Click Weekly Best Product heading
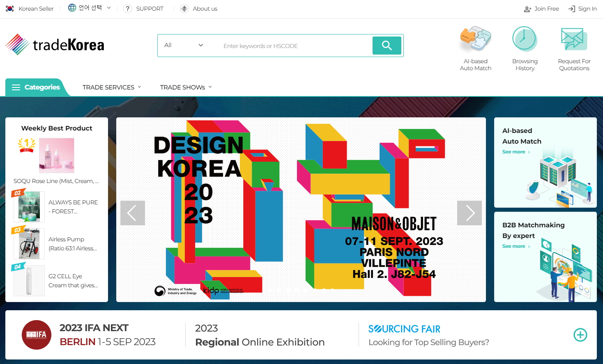Viewport: 603px width, 364px height. 57,128
